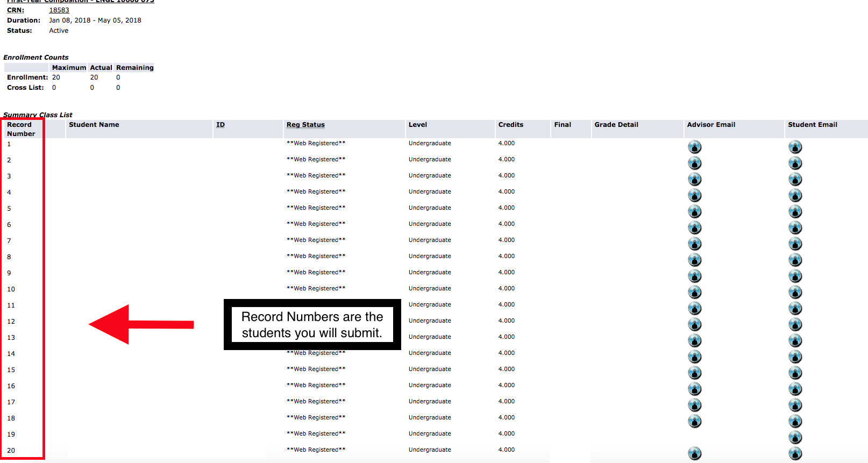The height and width of the screenshot is (463, 868).
Task: Click student email icon for record 13
Action: (795, 340)
